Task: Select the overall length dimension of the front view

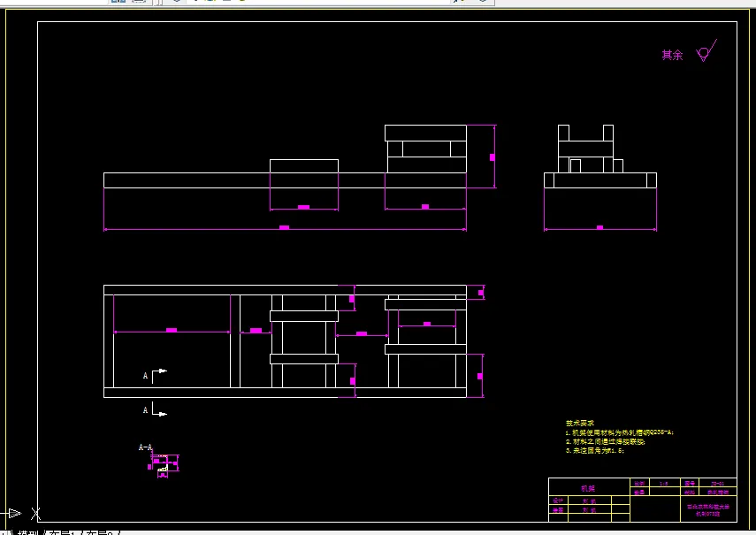Action: click(x=285, y=228)
